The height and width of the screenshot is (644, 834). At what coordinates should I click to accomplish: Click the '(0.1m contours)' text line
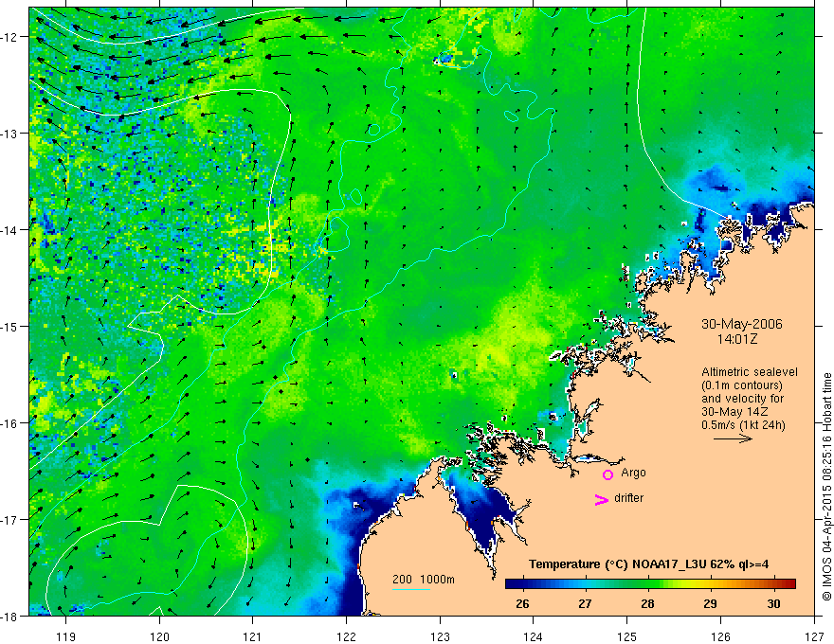point(742,385)
